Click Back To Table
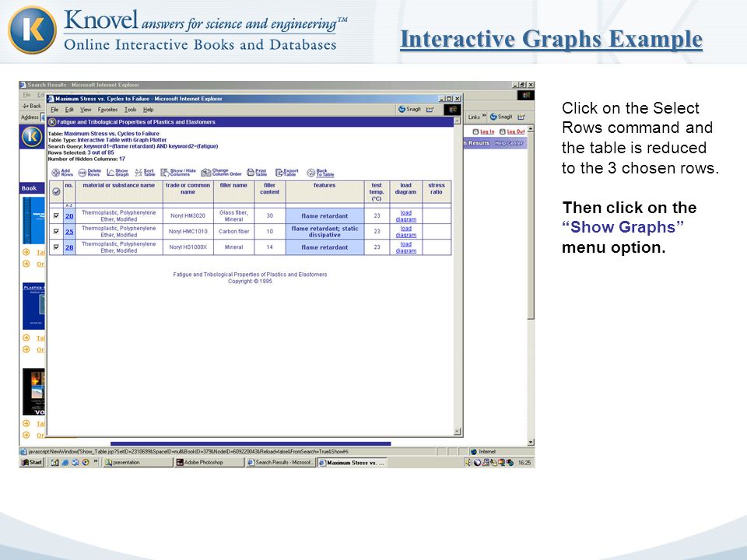Screen dimensions: 747x560 pyautogui.click(x=321, y=173)
